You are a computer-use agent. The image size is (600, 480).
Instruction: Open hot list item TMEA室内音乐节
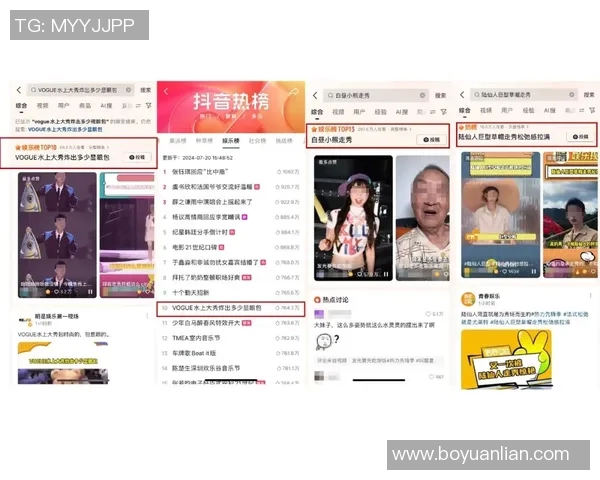231,338
